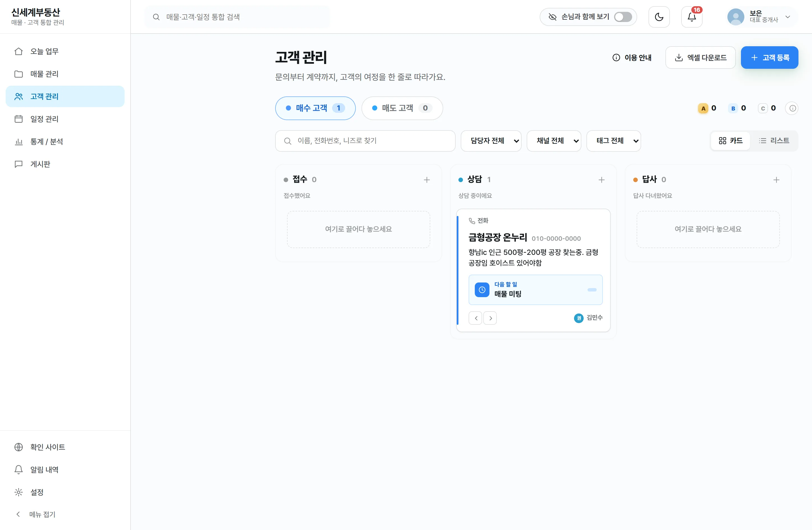Open 확인 사이트 in sidebar
This screenshot has width=812, height=530.
[65, 447]
